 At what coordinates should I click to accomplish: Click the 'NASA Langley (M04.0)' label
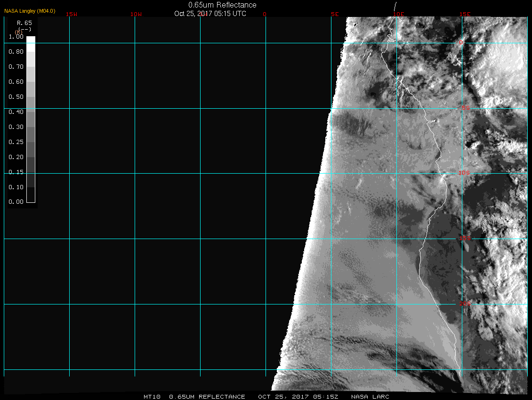coord(30,11)
